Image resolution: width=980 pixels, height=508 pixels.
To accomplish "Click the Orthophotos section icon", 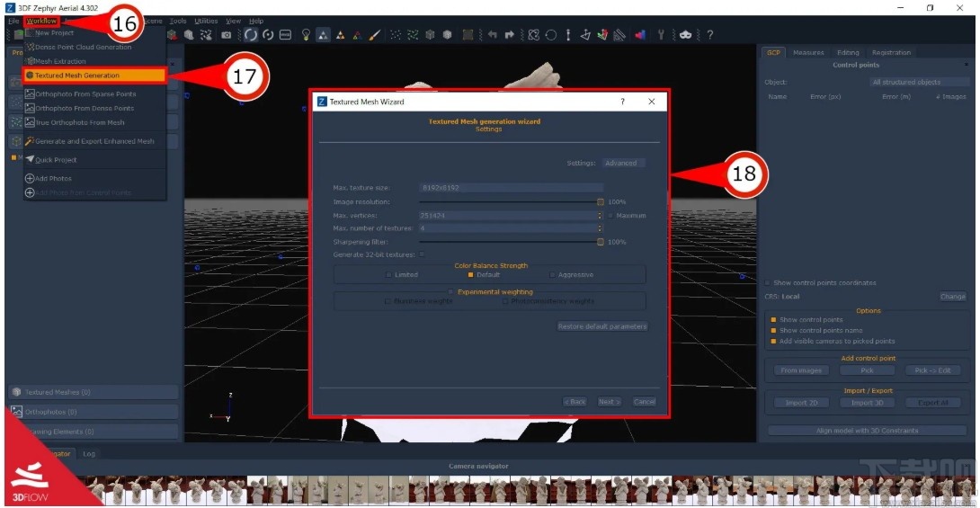I will click(17, 412).
